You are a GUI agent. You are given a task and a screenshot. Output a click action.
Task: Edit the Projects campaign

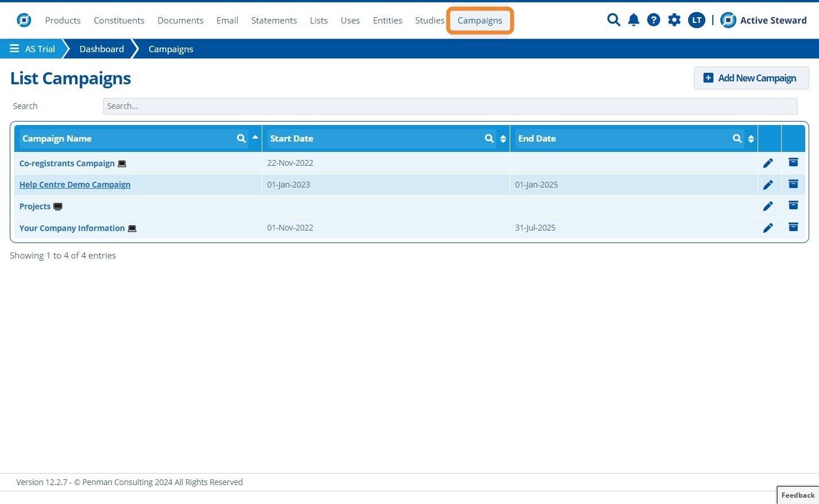pos(768,206)
